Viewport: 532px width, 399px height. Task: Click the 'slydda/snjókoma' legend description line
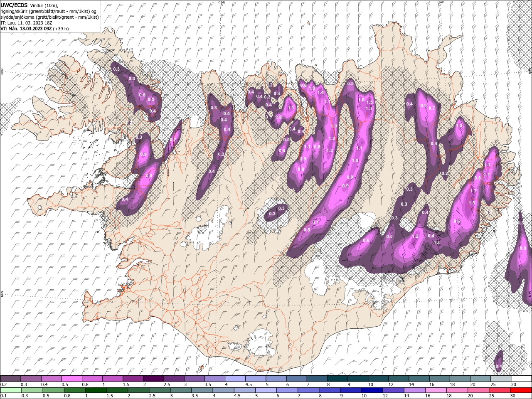tap(49, 17)
